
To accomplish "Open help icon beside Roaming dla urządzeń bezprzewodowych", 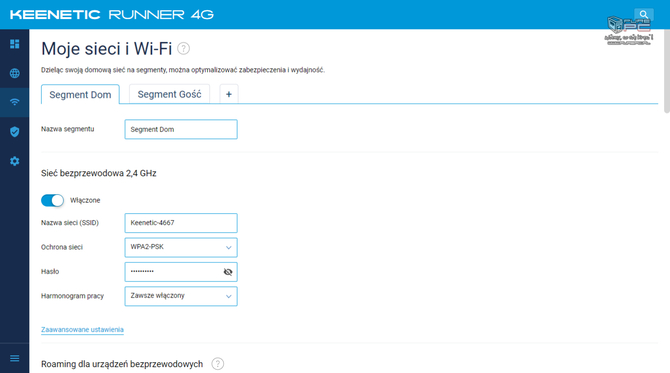I will tap(217, 364).
